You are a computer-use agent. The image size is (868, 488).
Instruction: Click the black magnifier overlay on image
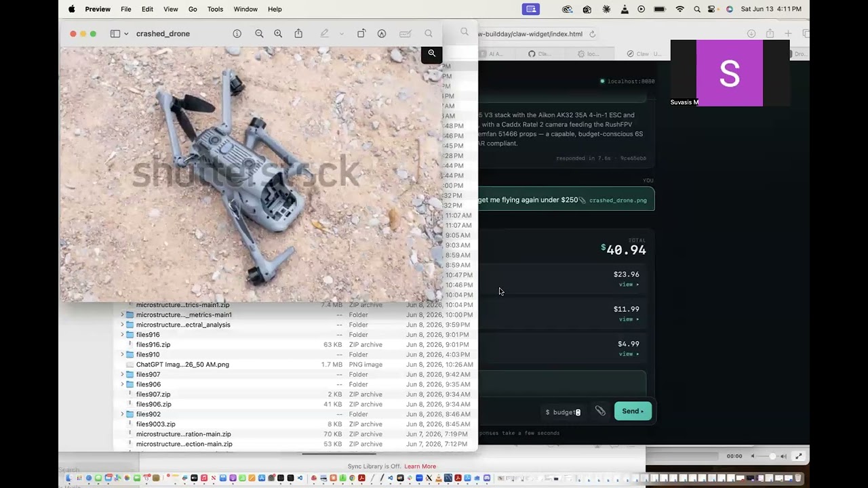(x=432, y=54)
